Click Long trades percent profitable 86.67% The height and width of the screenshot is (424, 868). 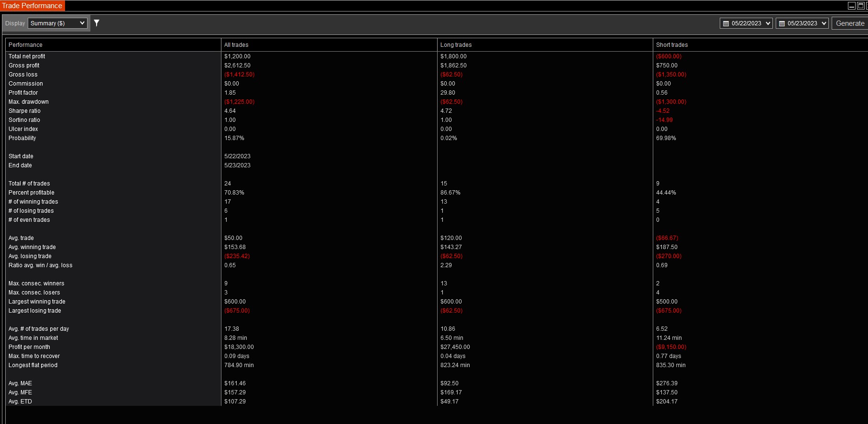[450, 193]
